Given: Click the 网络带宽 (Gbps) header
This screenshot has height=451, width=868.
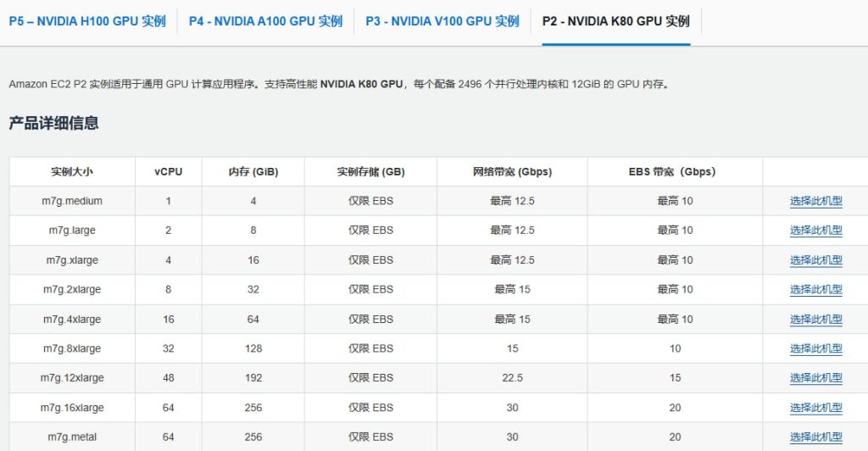Looking at the screenshot, I should click(x=512, y=171).
